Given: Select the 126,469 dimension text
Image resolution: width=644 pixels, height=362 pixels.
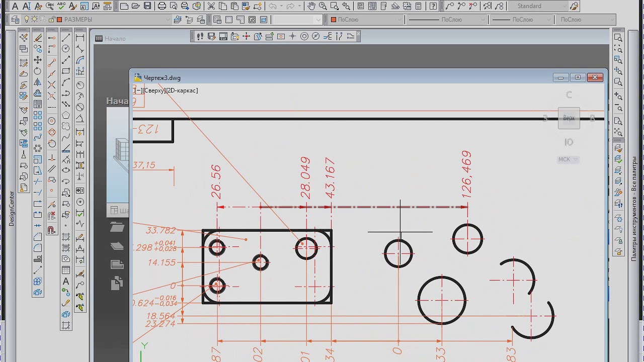Looking at the screenshot, I should tap(466, 174).
